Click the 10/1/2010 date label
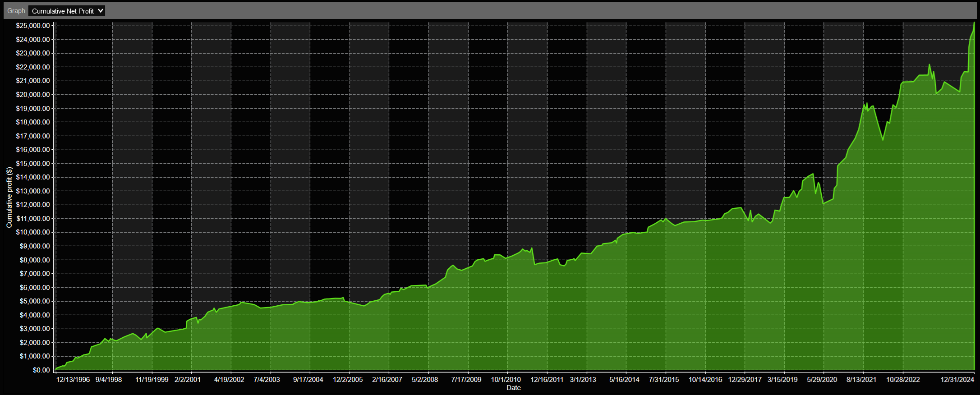This screenshot has width=980, height=395. click(506, 380)
